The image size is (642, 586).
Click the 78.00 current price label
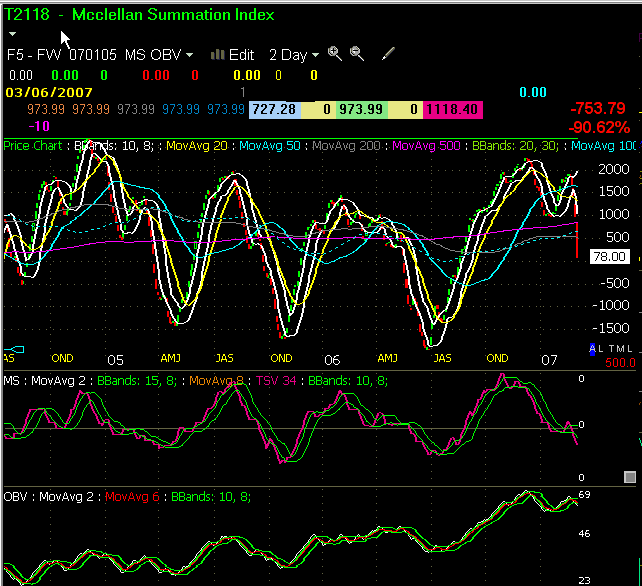(x=608, y=257)
